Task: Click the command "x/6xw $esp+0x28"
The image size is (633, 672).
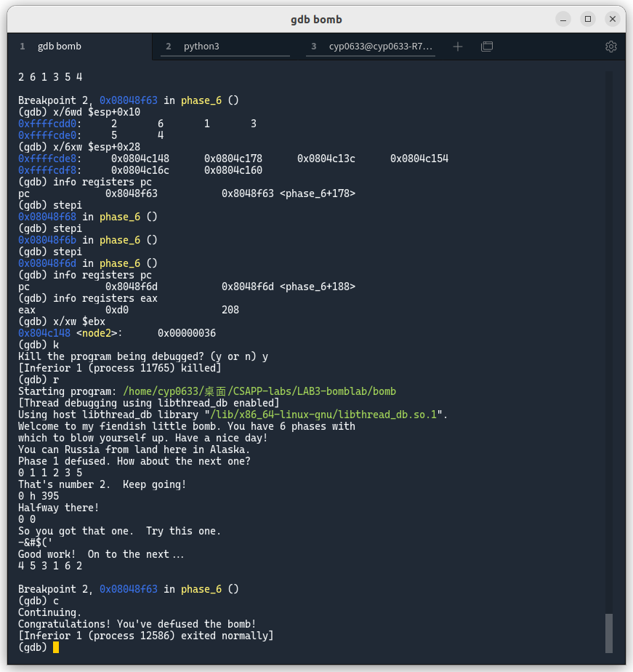Action: pyautogui.click(x=97, y=147)
